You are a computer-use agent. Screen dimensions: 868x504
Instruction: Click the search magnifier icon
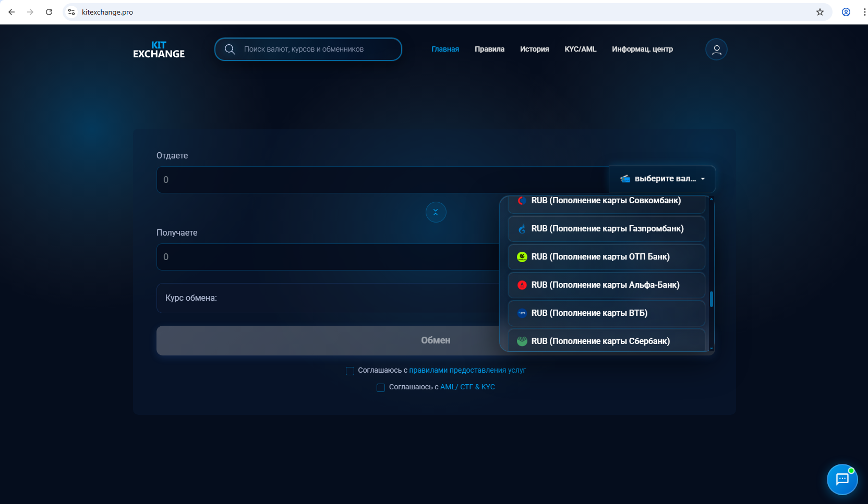pyautogui.click(x=230, y=50)
